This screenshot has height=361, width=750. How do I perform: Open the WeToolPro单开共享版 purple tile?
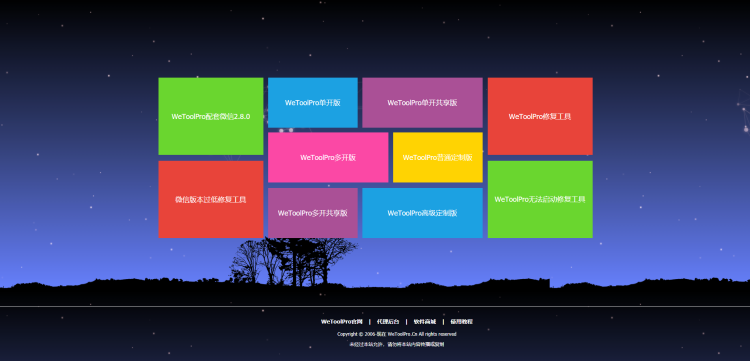(x=422, y=103)
